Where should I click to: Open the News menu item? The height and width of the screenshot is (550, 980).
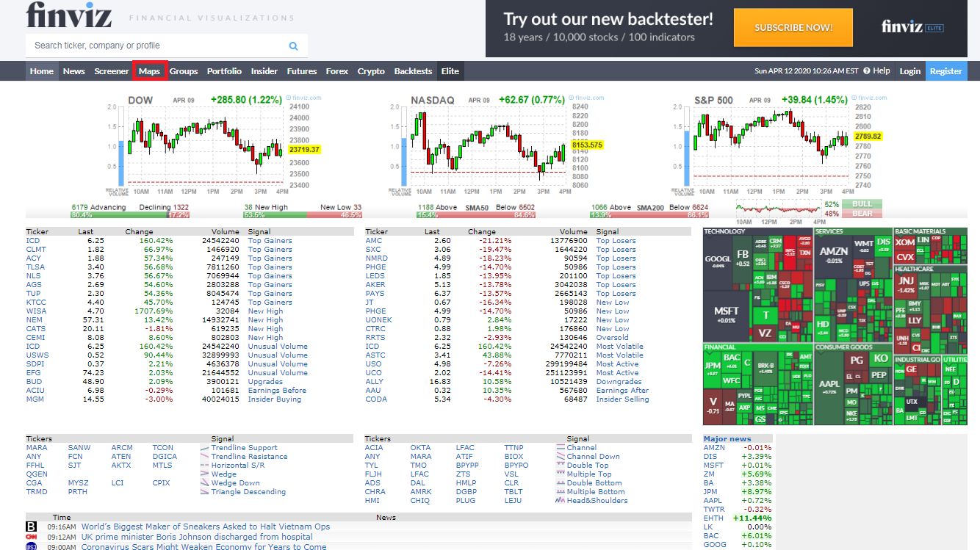point(74,71)
